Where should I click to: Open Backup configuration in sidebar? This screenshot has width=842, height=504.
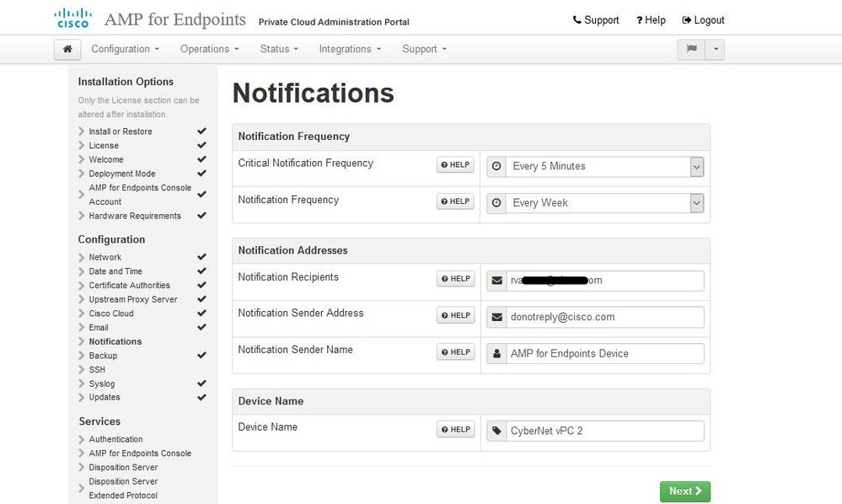(103, 356)
